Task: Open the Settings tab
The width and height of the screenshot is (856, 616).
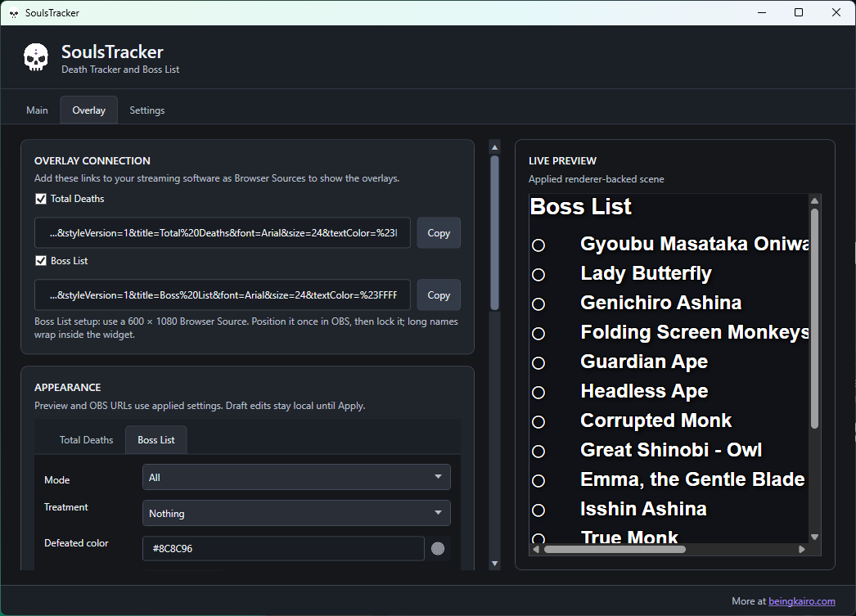Action: coord(146,110)
